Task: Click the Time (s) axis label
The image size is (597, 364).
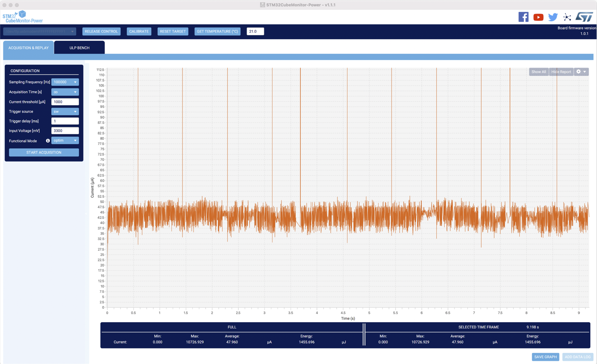Action: pyautogui.click(x=348, y=318)
